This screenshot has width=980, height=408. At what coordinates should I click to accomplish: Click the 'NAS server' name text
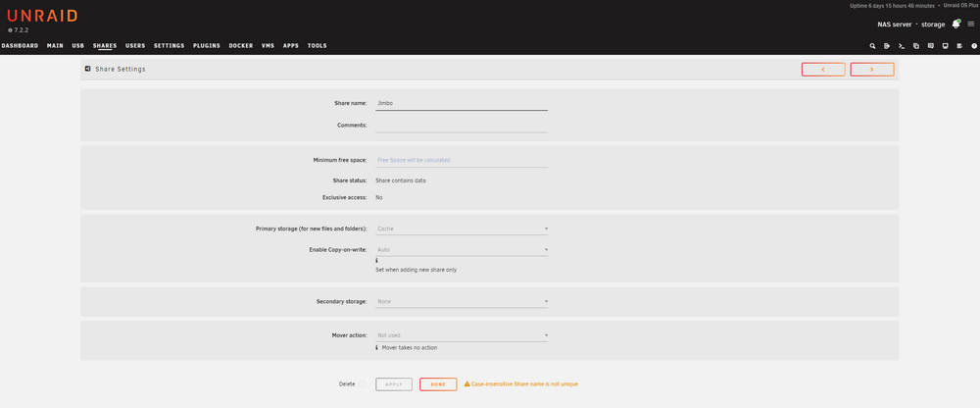pyautogui.click(x=895, y=25)
